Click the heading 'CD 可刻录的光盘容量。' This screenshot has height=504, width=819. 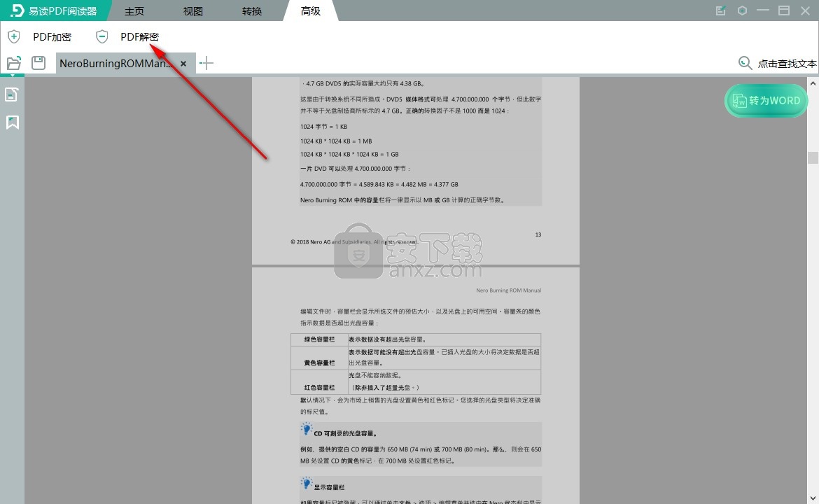(345, 433)
